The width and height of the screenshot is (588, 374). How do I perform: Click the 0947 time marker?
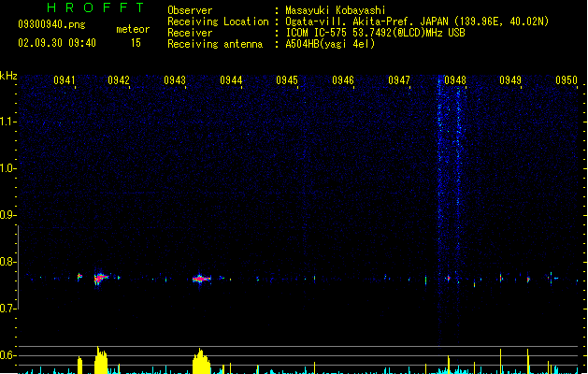coord(399,80)
